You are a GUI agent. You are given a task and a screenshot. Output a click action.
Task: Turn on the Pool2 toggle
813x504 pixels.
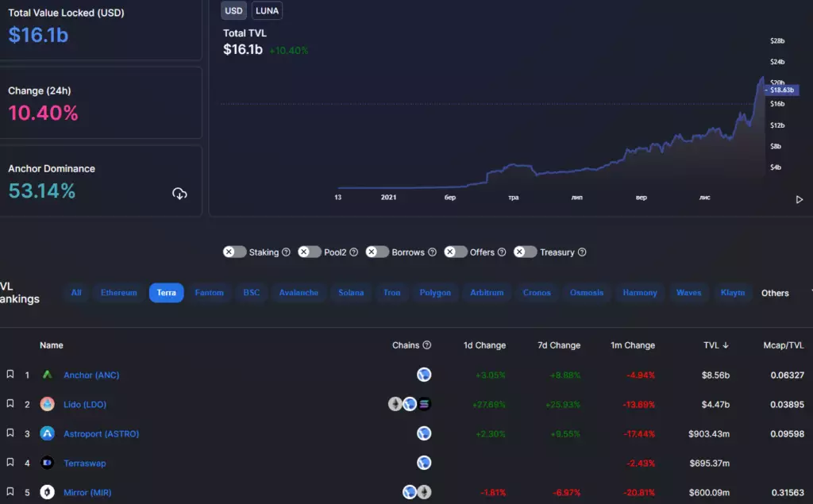coord(309,252)
